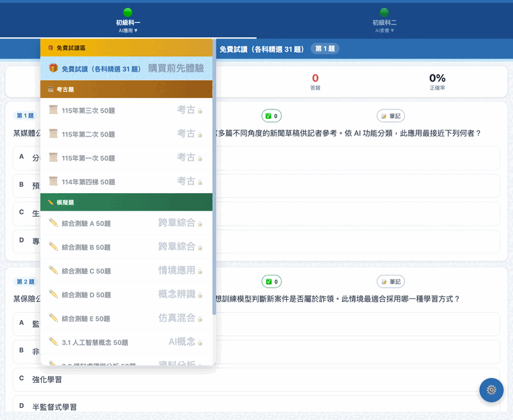
Task: Select 綜合測驗 B 50題 mock test
Action: pyautogui.click(x=126, y=247)
